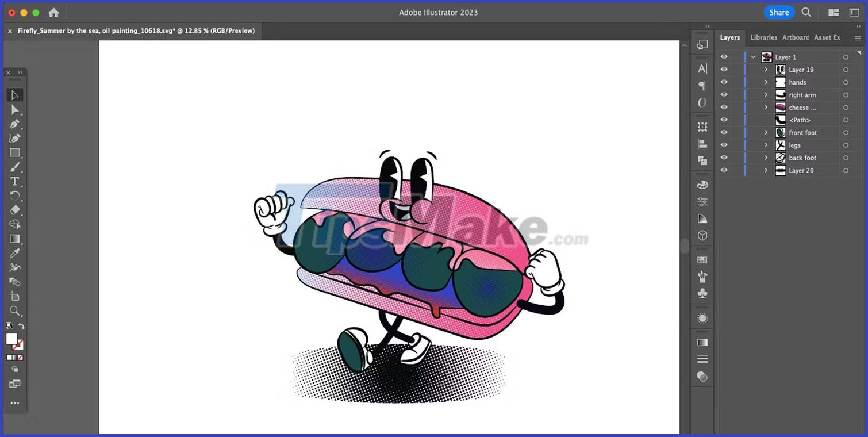This screenshot has height=437, width=868.
Task: Toggle visibility of the legs layer
Action: pos(724,145)
